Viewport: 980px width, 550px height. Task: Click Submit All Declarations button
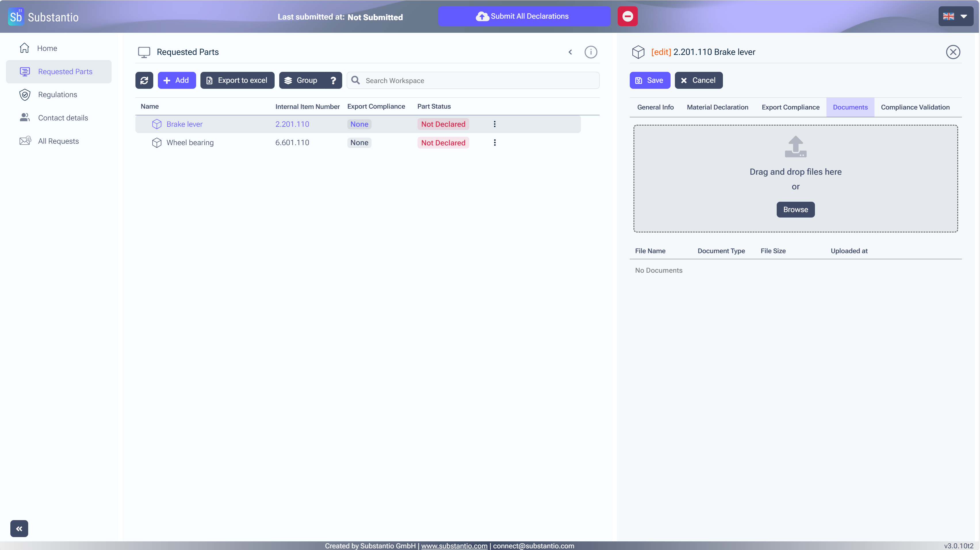pos(524,16)
